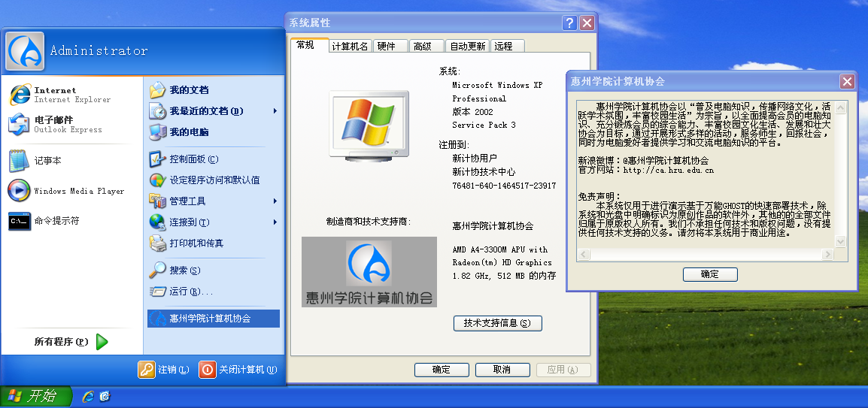Screen dimensions: 868x408
Task: Click 技术支持信息 button
Action: click(498, 323)
